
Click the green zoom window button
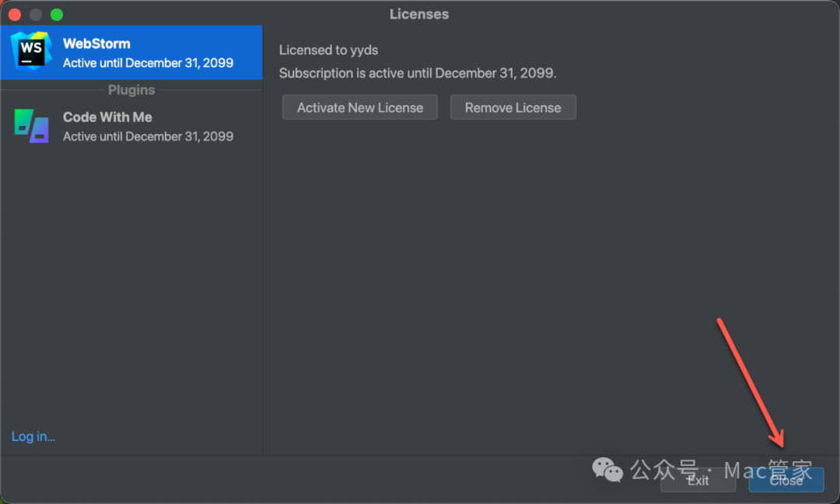coord(57,15)
